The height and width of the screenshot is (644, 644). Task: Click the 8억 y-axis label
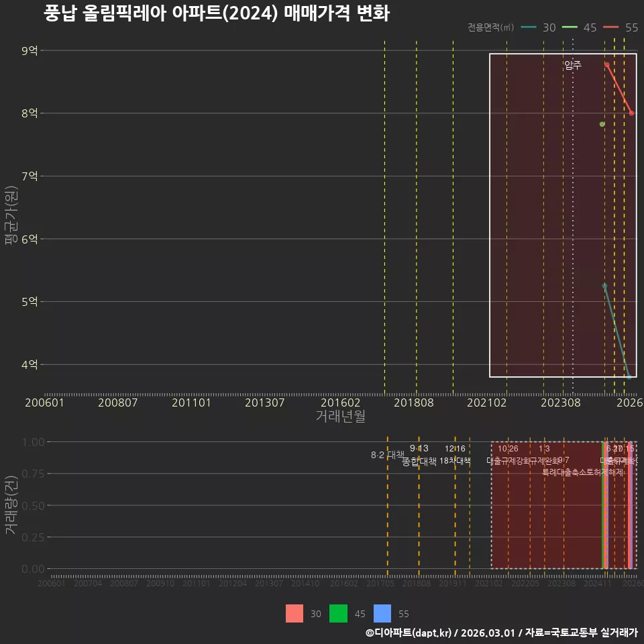click(x=30, y=113)
